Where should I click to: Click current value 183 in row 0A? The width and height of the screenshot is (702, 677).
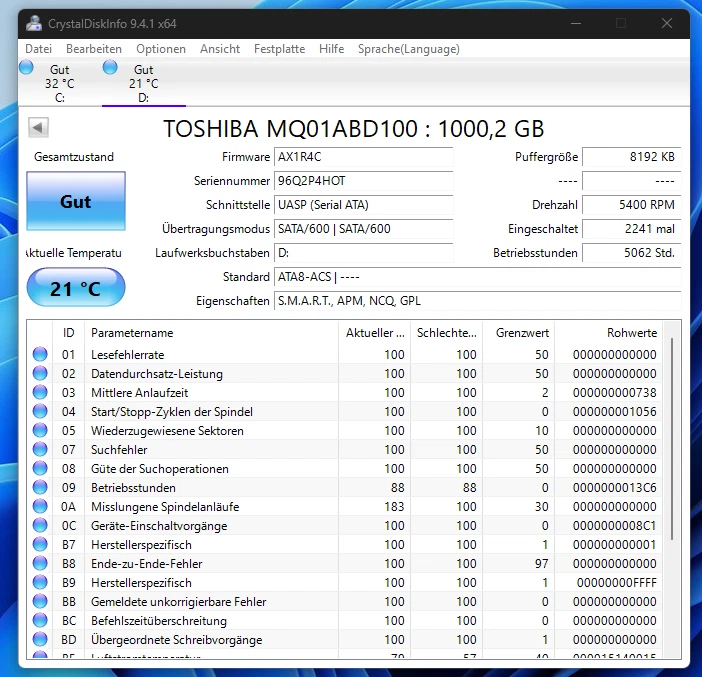point(394,506)
